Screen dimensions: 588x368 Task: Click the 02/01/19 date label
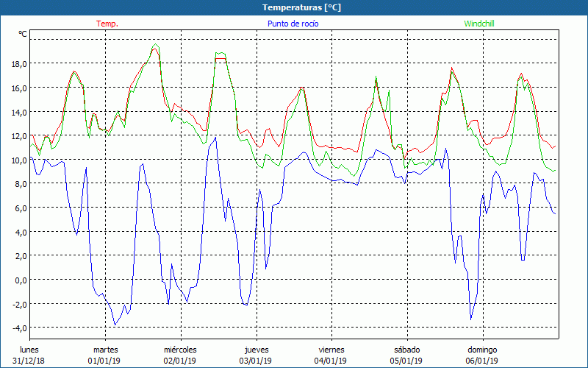pyautogui.click(x=179, y=361)
